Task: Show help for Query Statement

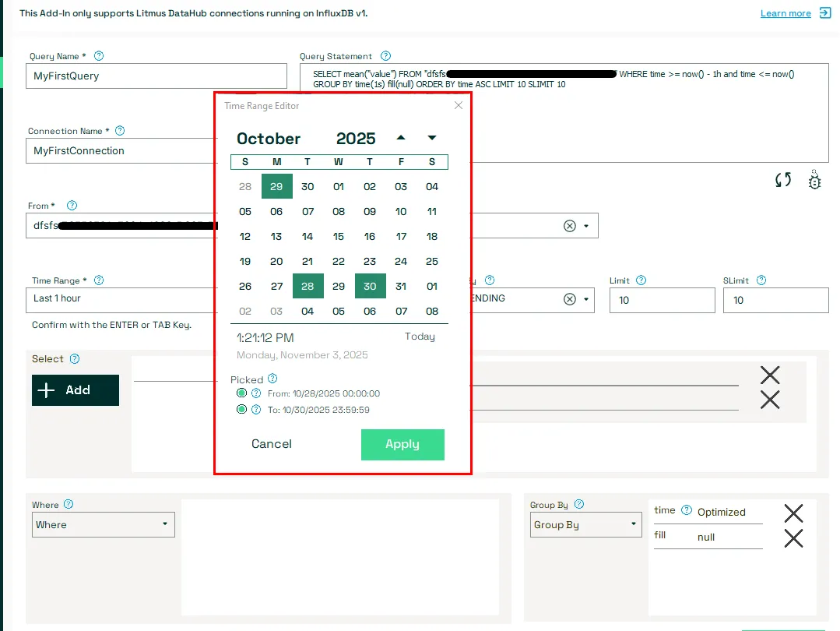Action: pyautogui.click(x=385, y=56)
